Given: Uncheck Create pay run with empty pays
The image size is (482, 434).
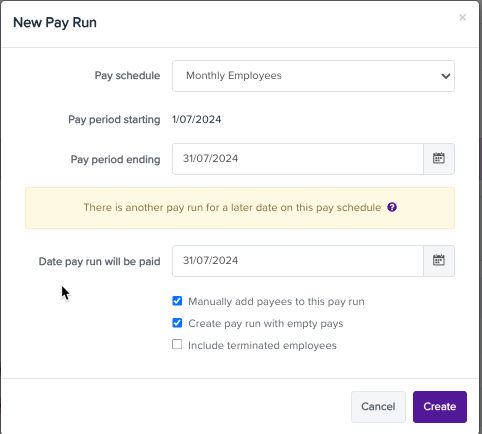Looking at the screenshot, I should point(177,323).
